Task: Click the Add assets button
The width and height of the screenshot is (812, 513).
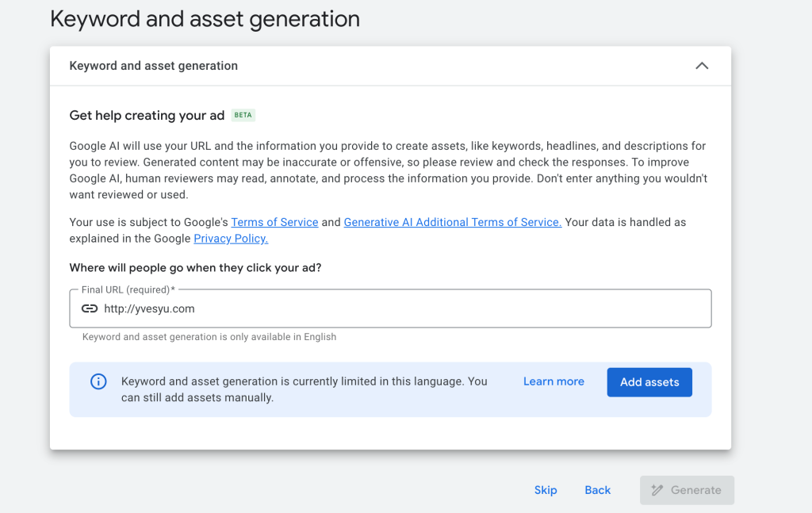Action: point(649,382)
